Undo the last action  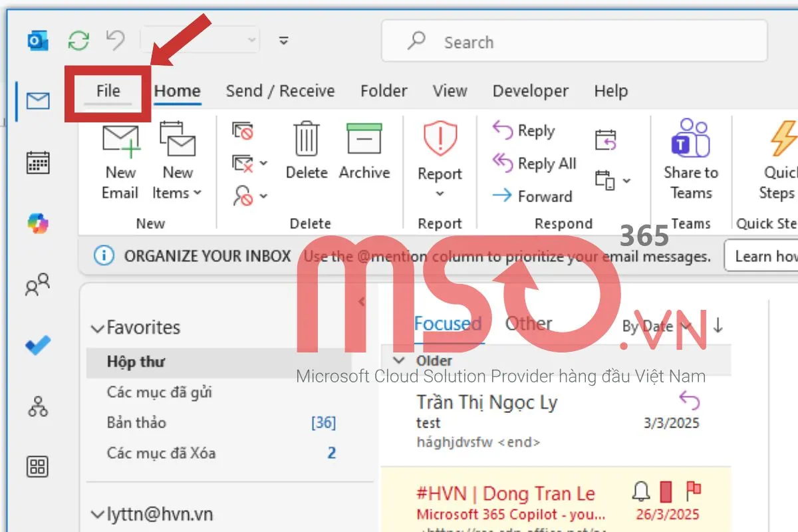tap(114, 40)
